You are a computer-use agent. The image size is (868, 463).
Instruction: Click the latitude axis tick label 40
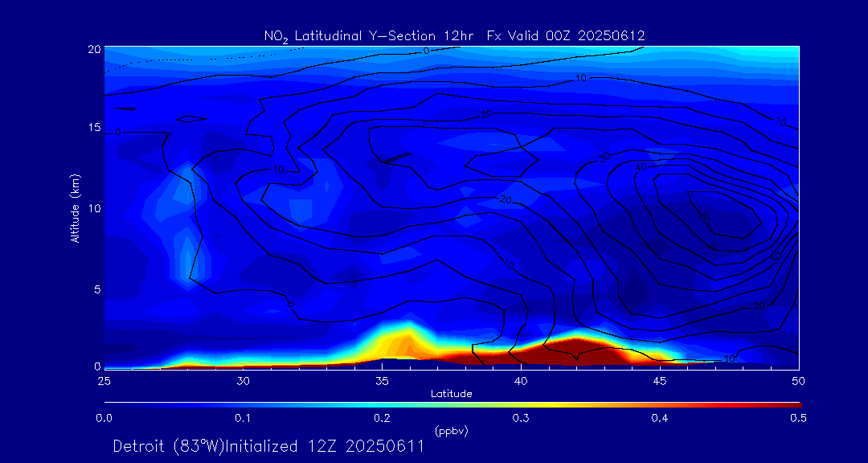coord(521,381)
